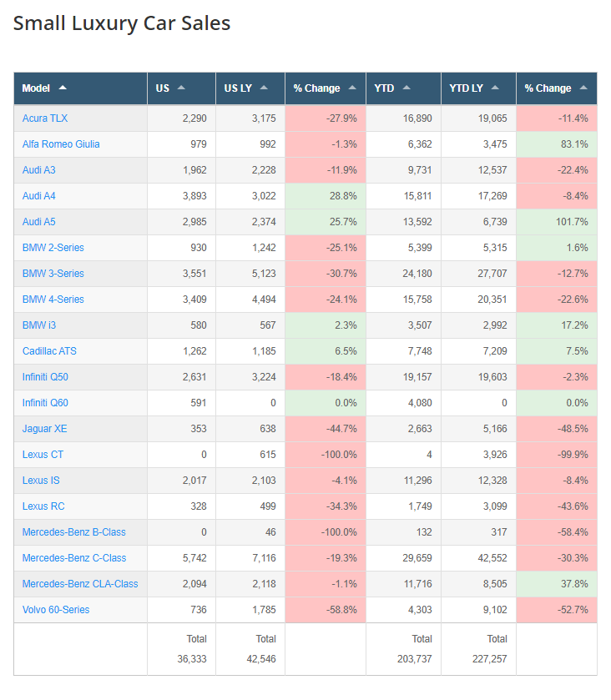
Task: Open the Jaguar XE link
Action: coord(45,429)
